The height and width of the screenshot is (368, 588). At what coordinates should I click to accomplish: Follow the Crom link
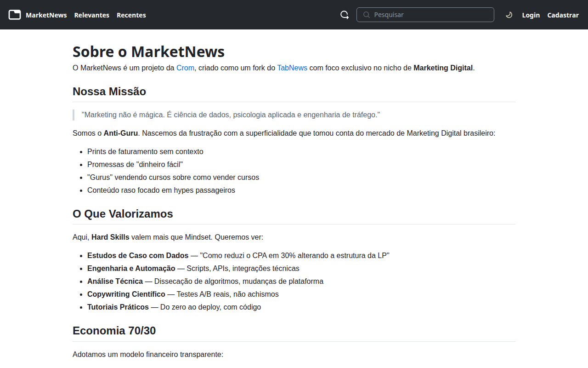[x=186, y=68]
